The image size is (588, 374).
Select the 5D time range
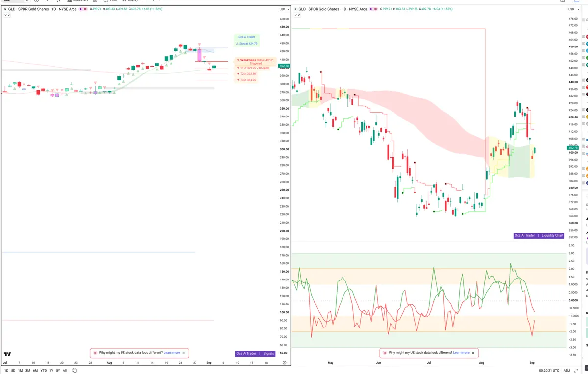pyautogui.click(x=13, y=371)
